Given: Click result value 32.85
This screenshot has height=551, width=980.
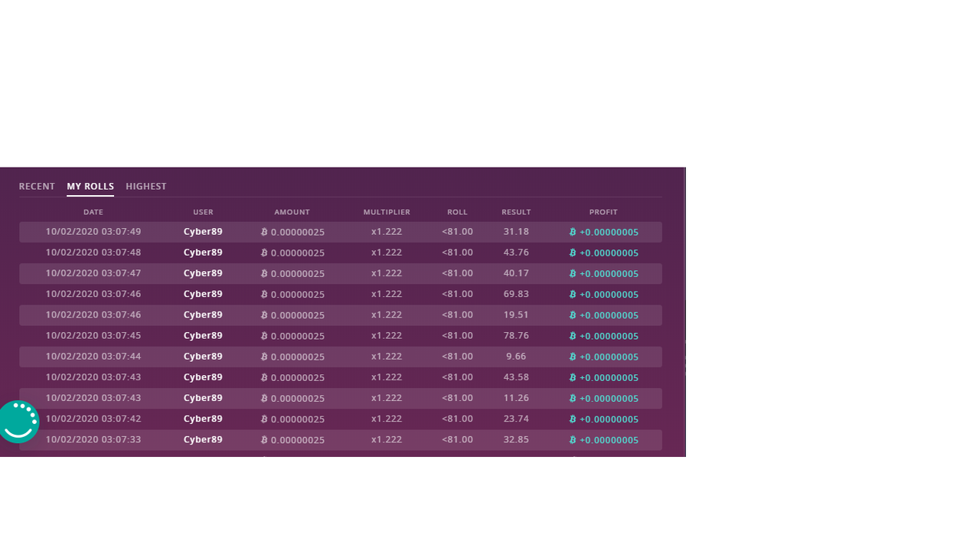Looking at the screenshot, I should pyautogui.click(x=516, y=439).
